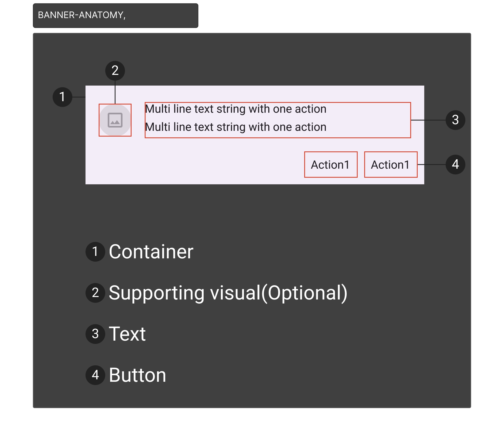Viewport: 504px width, 441px height.
Task: Click callout marker 1 beside the banner
Action: (x=62, y=97)
